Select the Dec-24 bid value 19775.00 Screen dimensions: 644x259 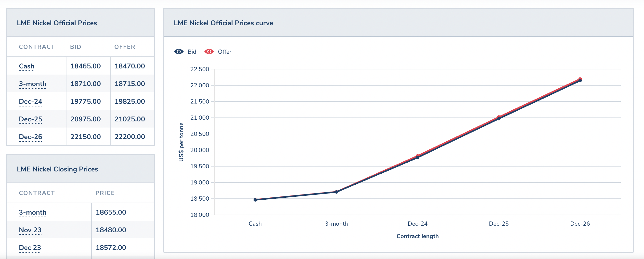pyautogui.click(x=86, y=102)
